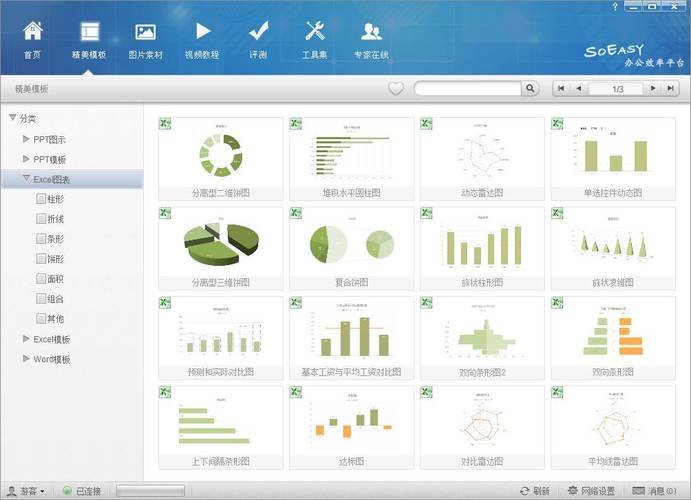This screenshot has width=691, height=500.
Task: Open the 单选控件动态图 template thumbnail
Action: coord(613,159)
